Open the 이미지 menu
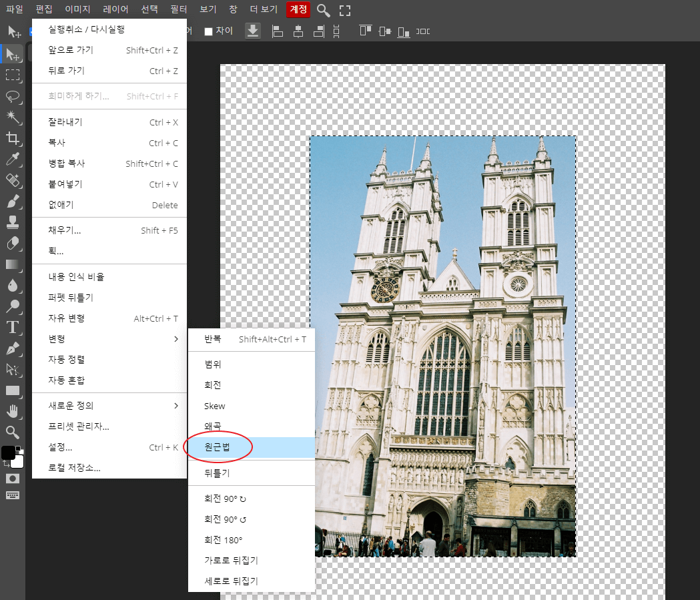Screen dimensions: 700x600 click(x=77, y=9)
